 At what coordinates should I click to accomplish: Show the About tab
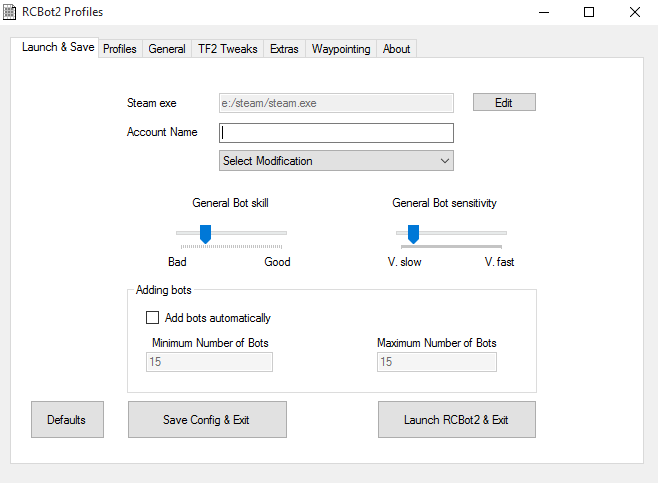pyautogui.click(x=396, y=49)
